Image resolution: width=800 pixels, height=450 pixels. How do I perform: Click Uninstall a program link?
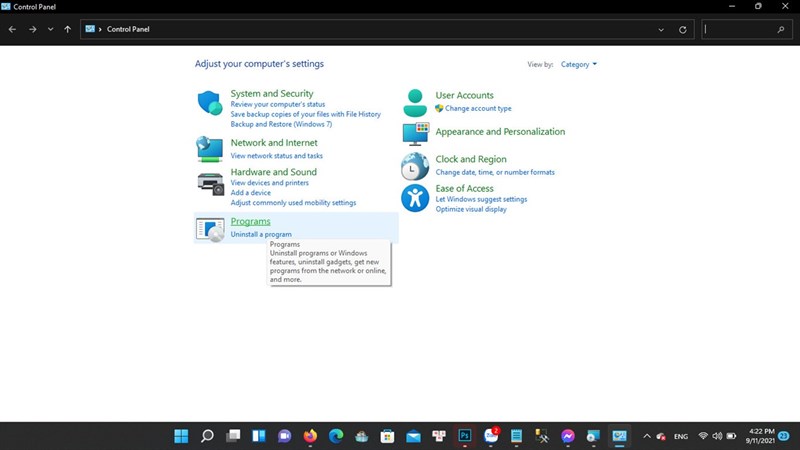point(261,234)
